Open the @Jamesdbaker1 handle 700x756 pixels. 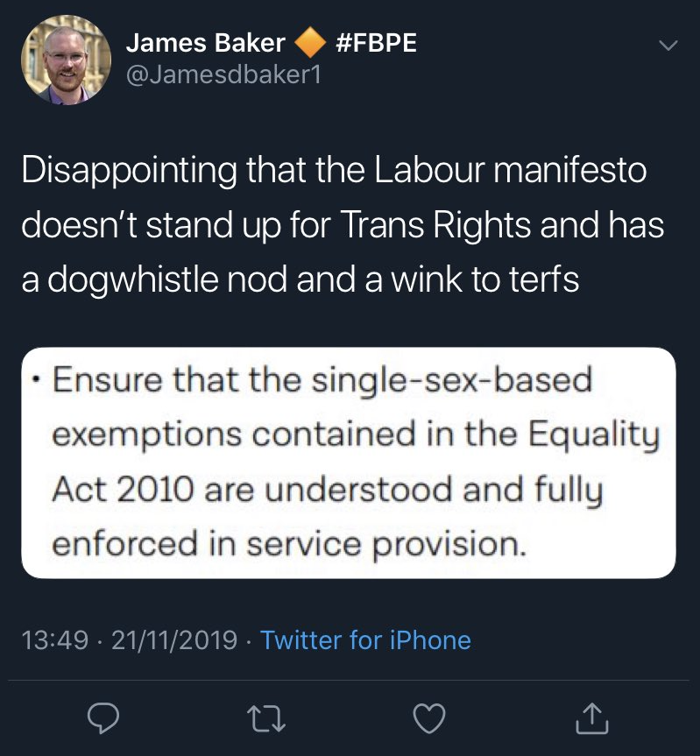(223, 75)
